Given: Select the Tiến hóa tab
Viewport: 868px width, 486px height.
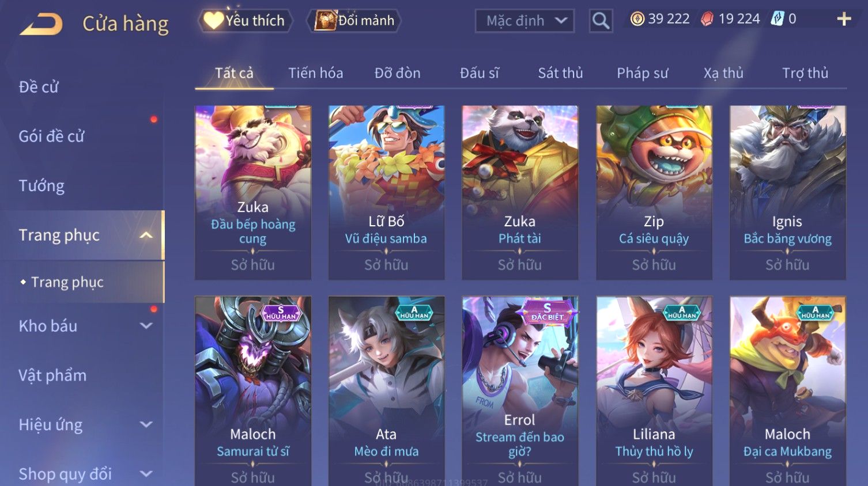Looking at the screenshot, I should point(315,73).
